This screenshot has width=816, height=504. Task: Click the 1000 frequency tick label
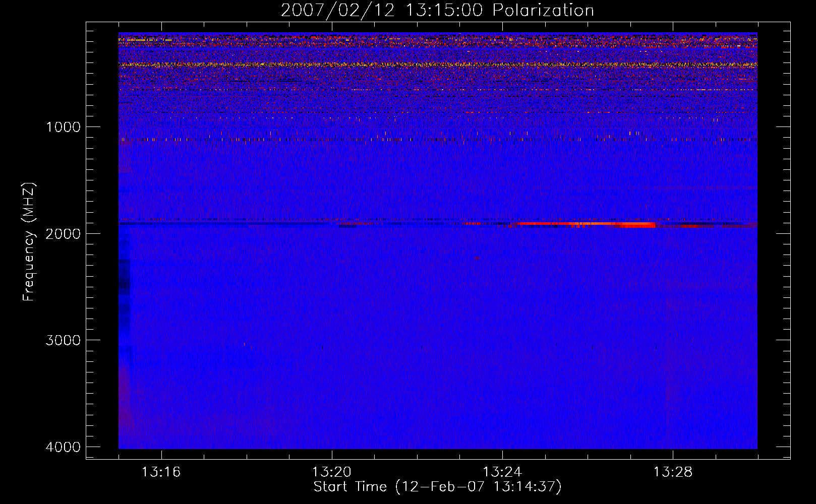pos(63,127)
